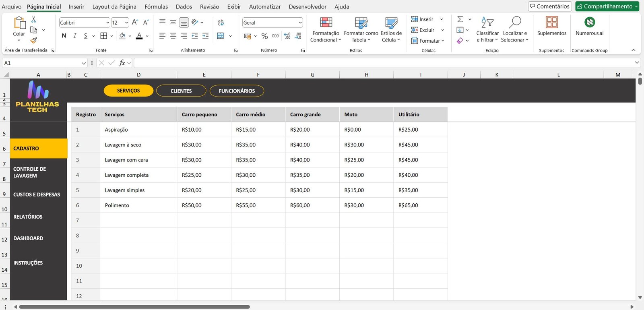644x310 pixels.
Task: Apply Percent style format
Action: click(264, 36)
